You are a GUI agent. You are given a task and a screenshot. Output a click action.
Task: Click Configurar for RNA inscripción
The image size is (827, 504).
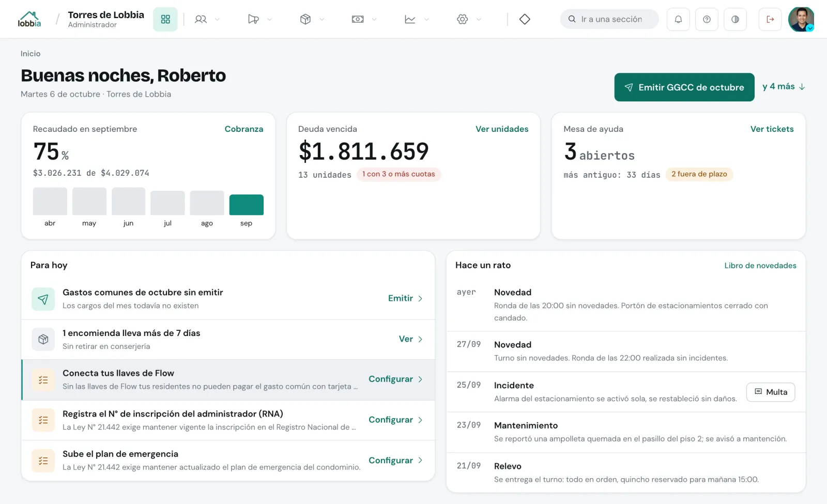coord(395,420)
